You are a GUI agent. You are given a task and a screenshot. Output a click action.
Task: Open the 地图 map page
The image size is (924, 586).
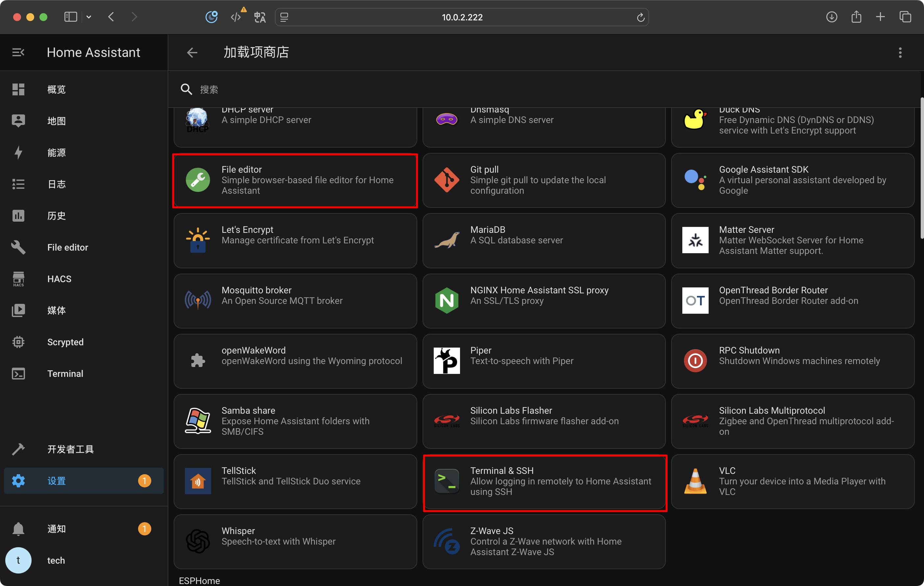tap(84, 121)
